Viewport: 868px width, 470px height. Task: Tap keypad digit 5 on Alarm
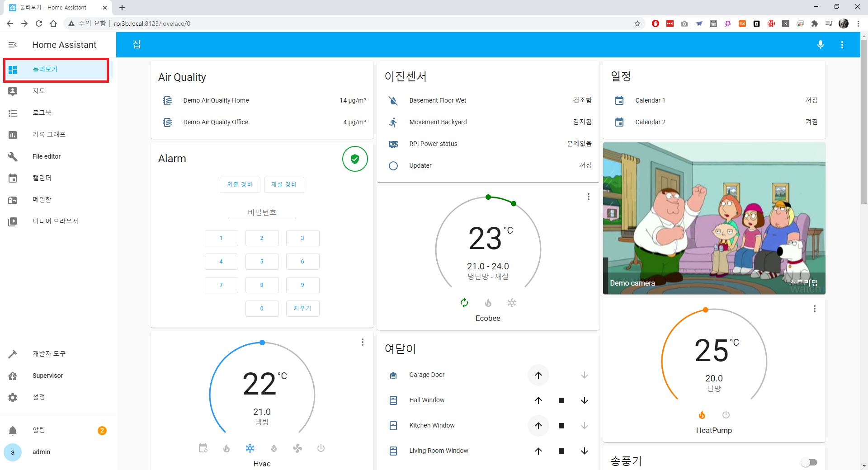click(262, 262)
